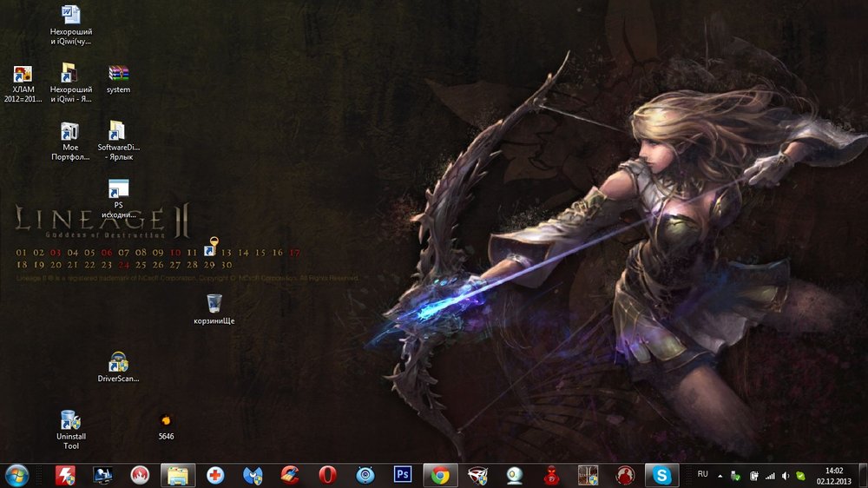Open the clock showing 14:02

835,475
